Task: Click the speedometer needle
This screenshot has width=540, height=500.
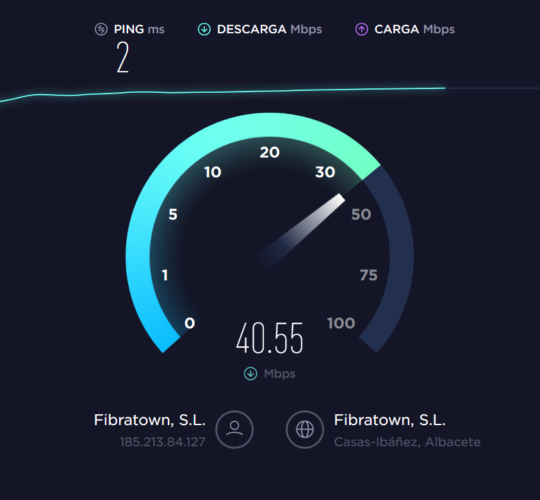Action: coord(301,232)
